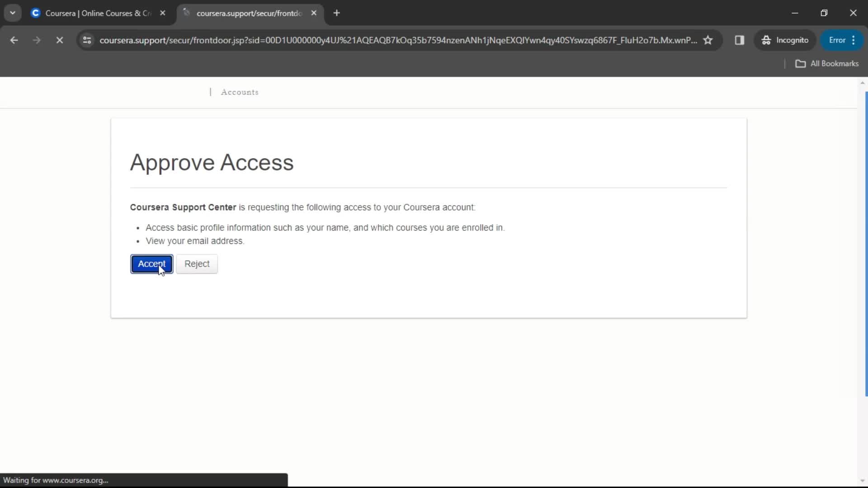Viewport: 868px width, 488px height.
Task: Toggle the side panel icon
Action: tap(739, 40)
